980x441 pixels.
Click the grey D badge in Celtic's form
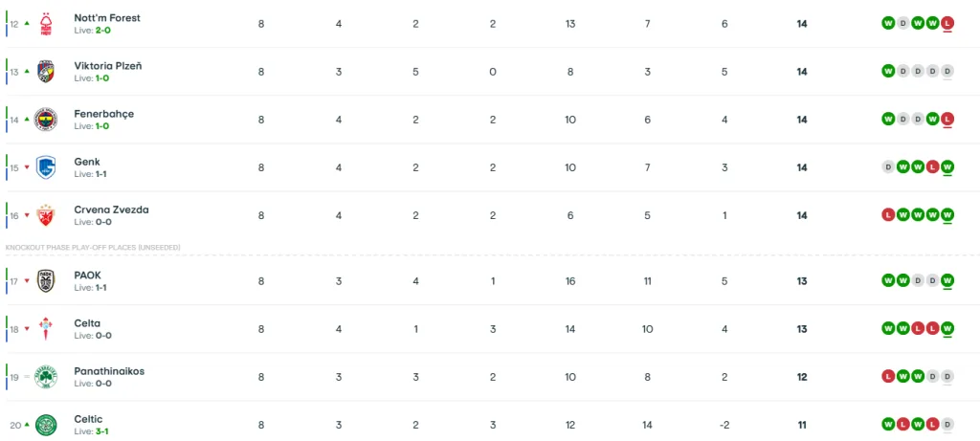[947, 424]
